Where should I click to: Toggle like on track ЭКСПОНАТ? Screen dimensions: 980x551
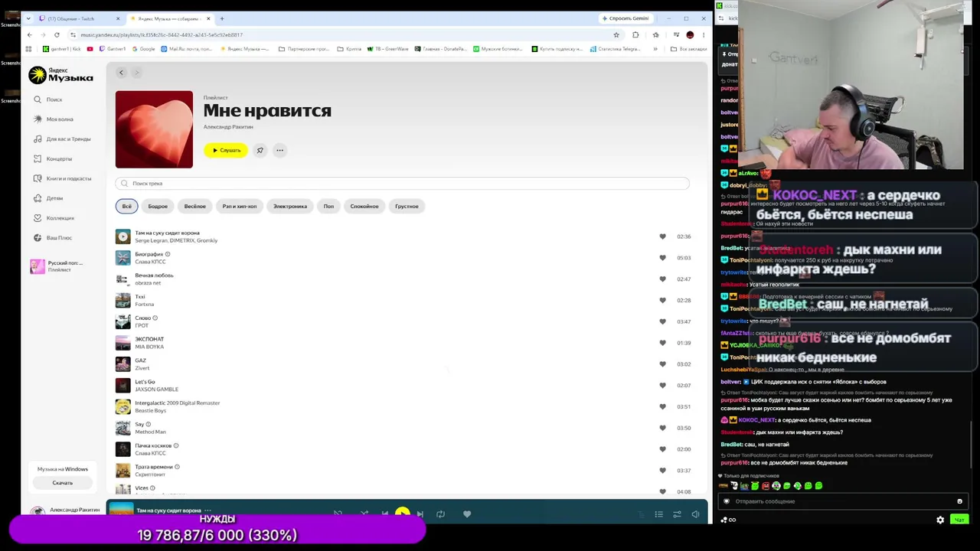(x=662, y=343)
